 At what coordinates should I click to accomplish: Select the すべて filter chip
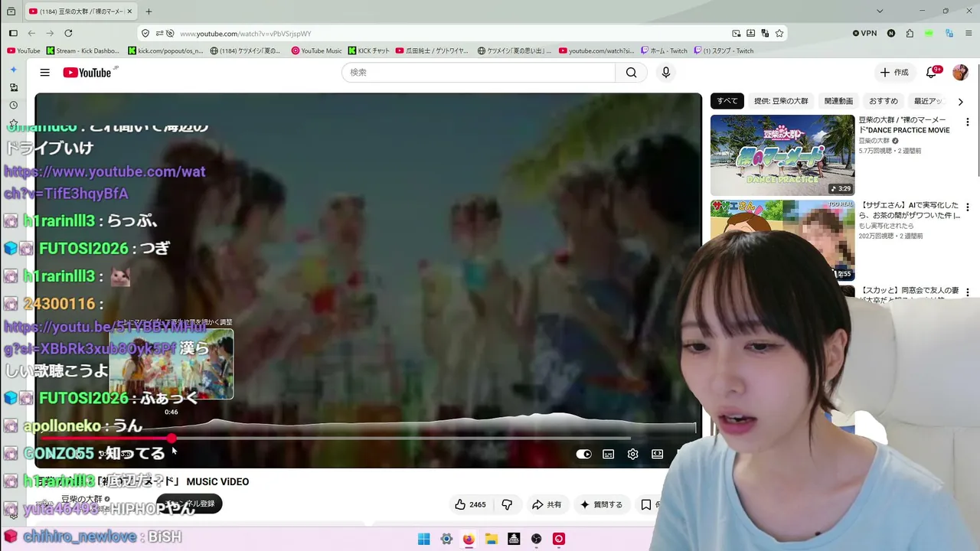point(727,101)
